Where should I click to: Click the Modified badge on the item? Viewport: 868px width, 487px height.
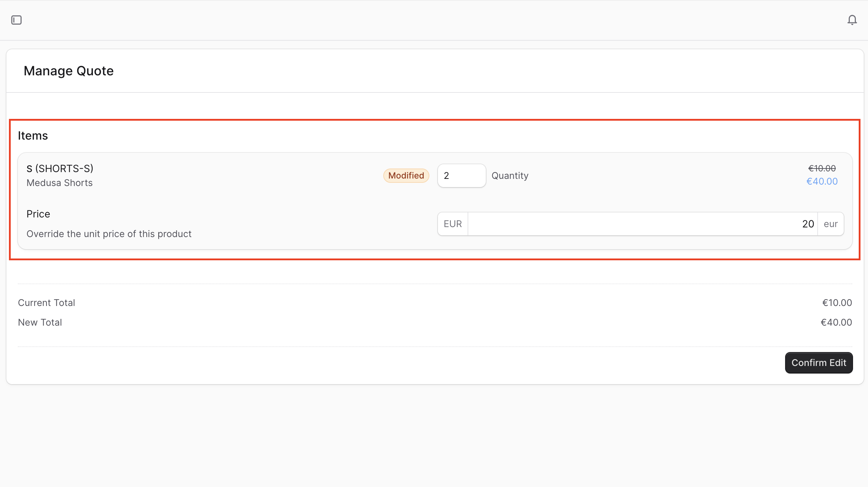(x=406, y=175)
